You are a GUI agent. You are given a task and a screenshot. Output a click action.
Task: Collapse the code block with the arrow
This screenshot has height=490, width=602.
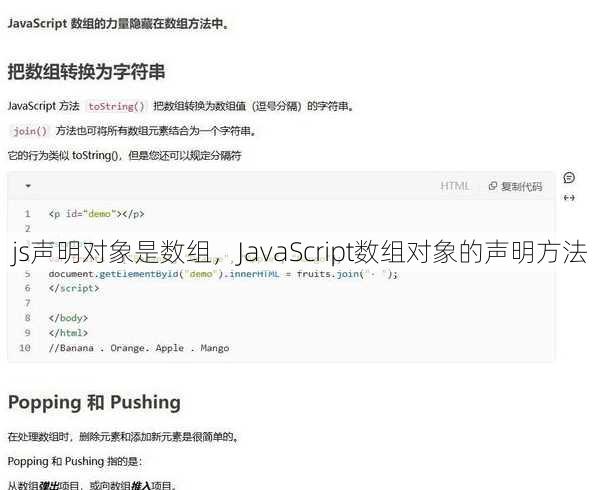28,186
